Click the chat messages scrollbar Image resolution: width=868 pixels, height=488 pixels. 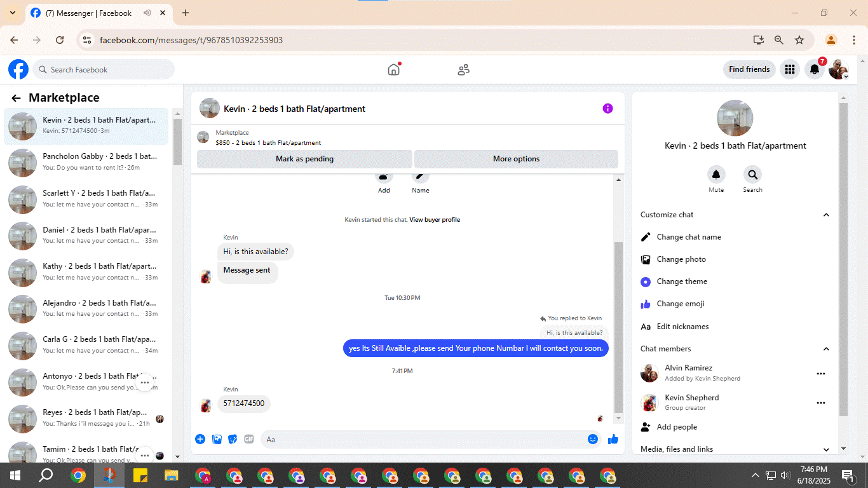point(618,327)
